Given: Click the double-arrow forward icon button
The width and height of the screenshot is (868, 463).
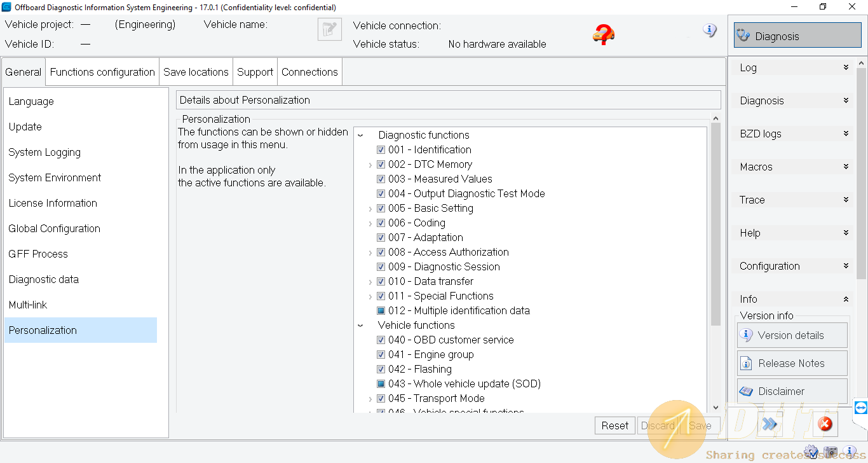Looking at the screenshot, I should tap(770, 424).
